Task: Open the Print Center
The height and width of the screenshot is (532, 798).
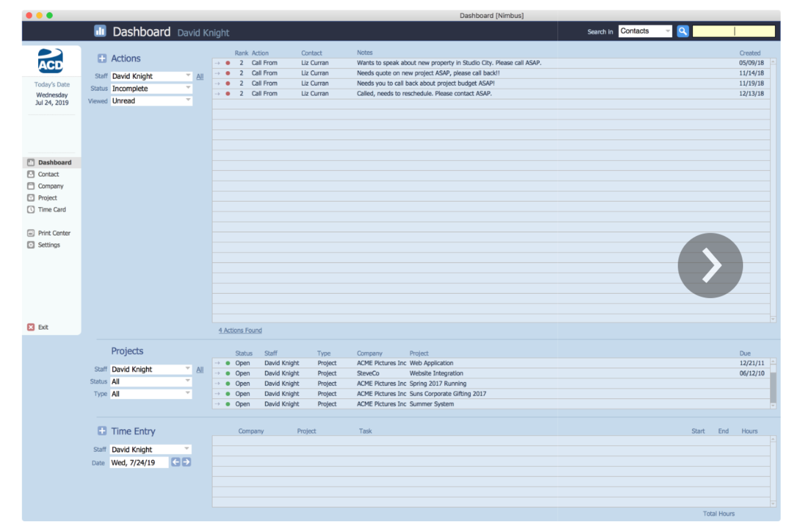Action: (x=54, y=233)
